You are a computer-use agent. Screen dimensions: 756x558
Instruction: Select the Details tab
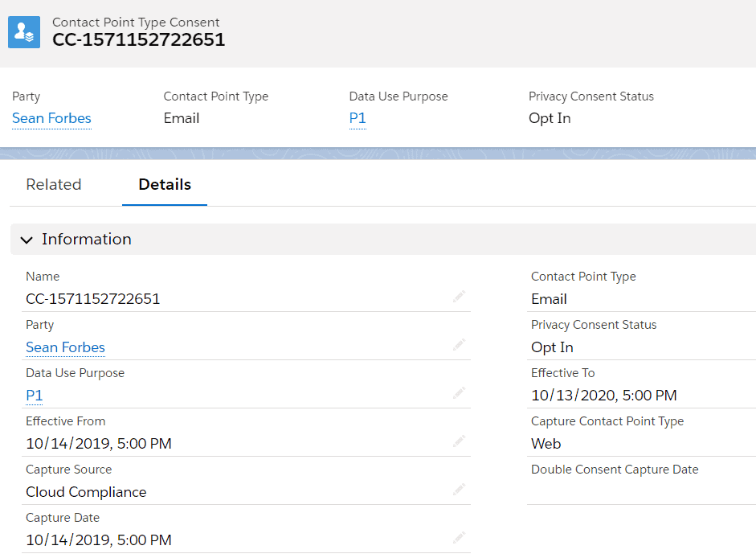(165, 184)
